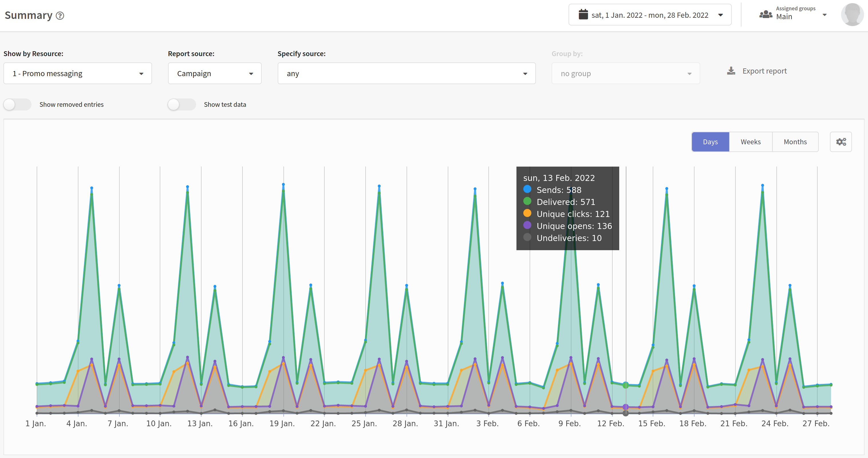Enable the Months view toggle

point(795,142)
